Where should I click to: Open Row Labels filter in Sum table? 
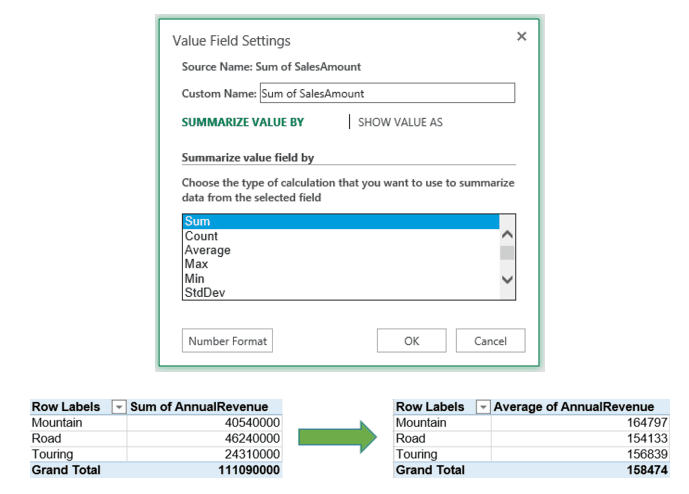click(119, 407)
